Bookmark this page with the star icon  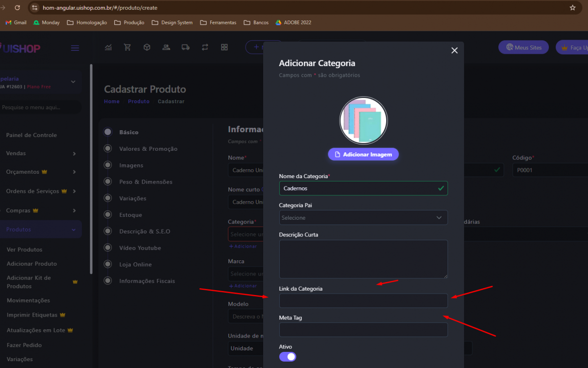pyautogui.click(x=572, y=8)
